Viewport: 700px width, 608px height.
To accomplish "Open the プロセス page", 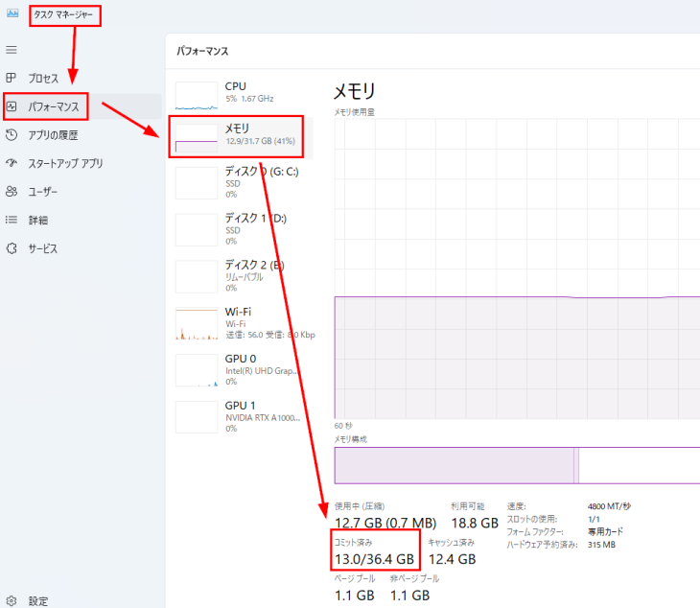I will (x=43, y=79).
